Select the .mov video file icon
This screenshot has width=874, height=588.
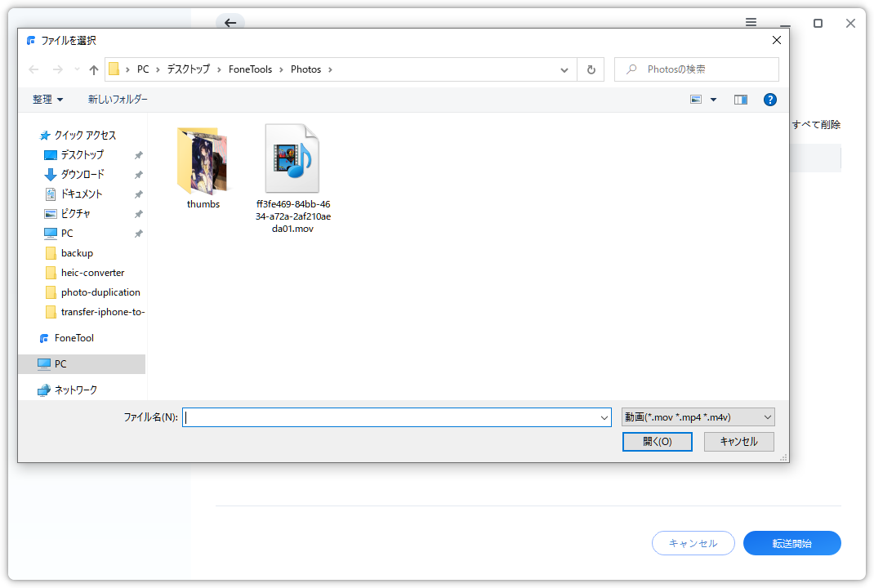pyautogui.click(x=292, y=159)
